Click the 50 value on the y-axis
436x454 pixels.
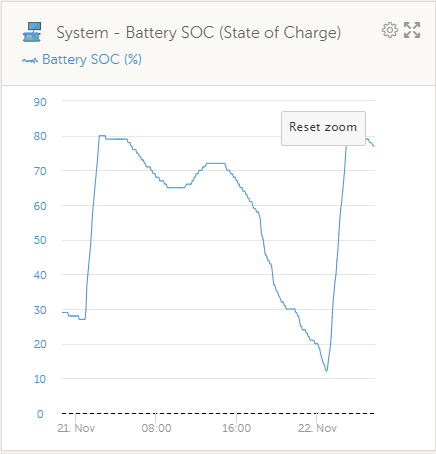40,240
